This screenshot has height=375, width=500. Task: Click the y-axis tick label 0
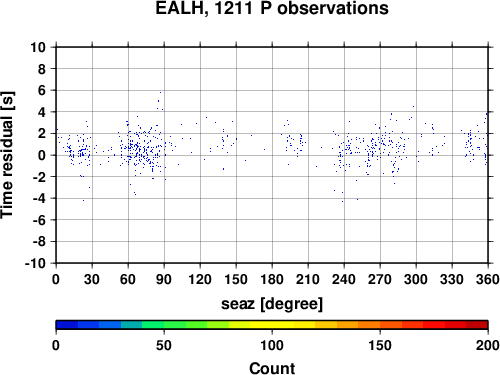coord(42,155)
